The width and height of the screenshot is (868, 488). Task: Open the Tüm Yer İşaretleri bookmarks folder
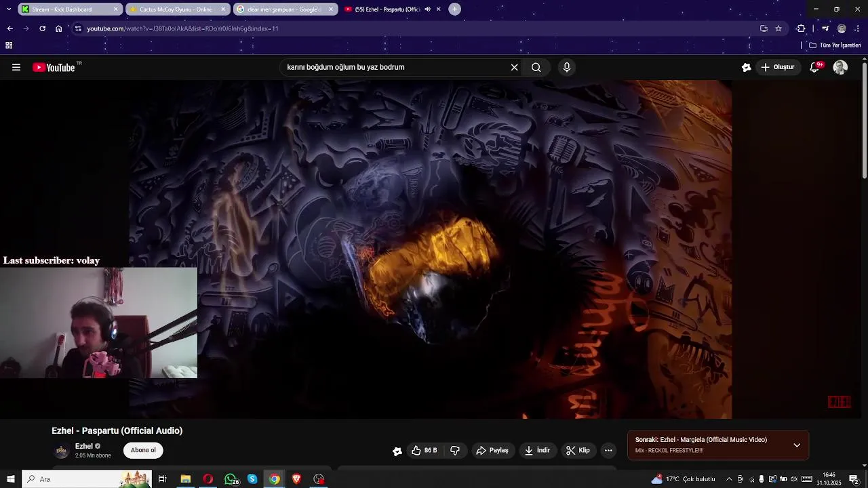pyautogui.click(x=835, y=45)
